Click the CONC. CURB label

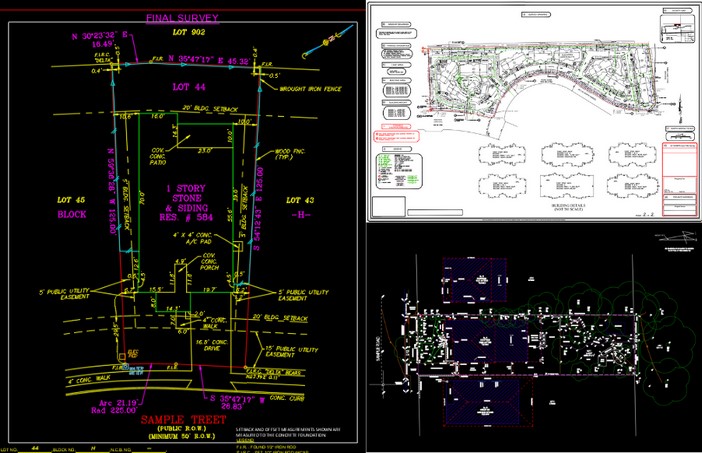click(287, 397)
